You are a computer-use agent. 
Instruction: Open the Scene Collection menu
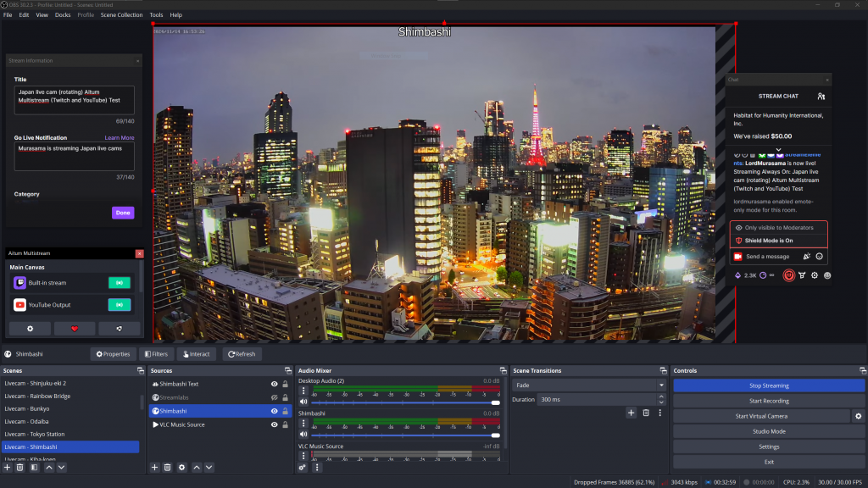point(122,15)
